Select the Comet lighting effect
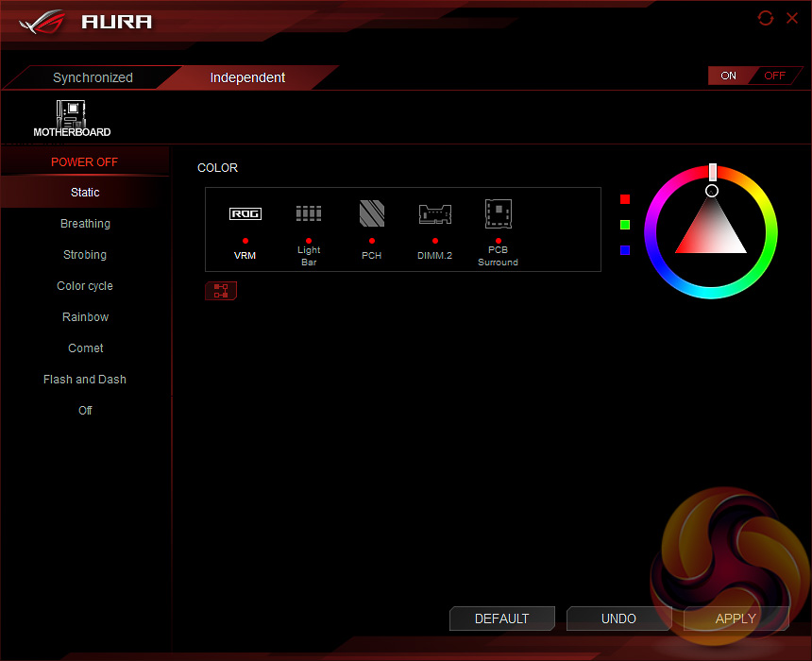812x661 pixels. (85, 347)
